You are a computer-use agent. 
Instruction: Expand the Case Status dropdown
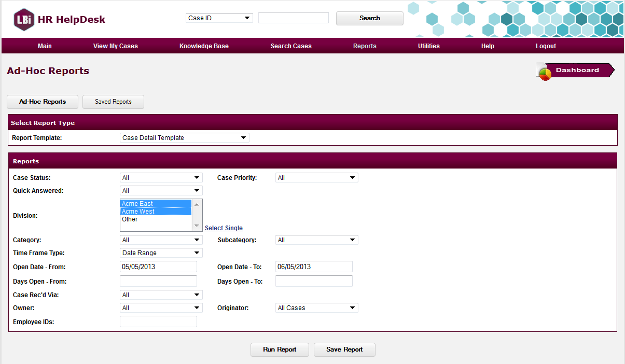tap(161, 178)
